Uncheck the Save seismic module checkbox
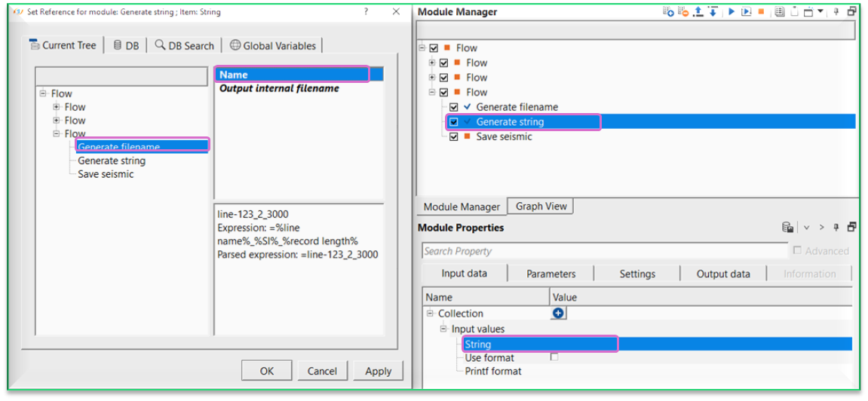 coord(454,136)
